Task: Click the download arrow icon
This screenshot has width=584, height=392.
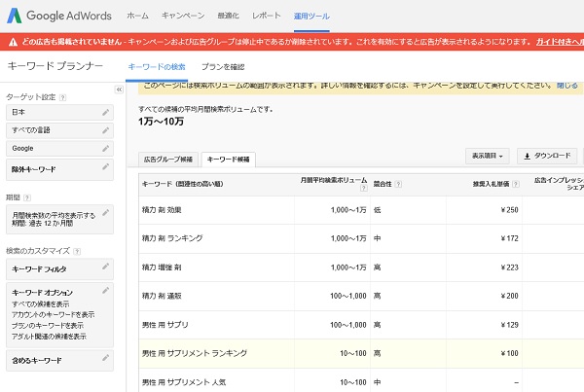Action: 527,156
